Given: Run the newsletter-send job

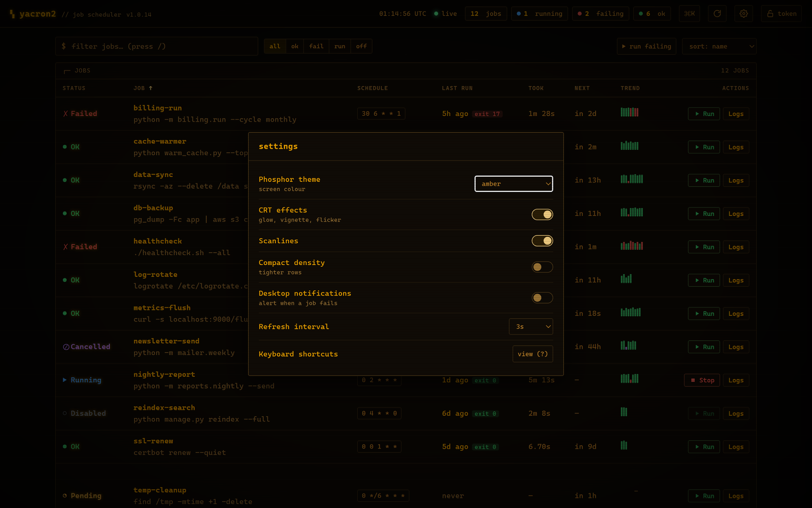Looking at the screenshot, I should point(704,347).
